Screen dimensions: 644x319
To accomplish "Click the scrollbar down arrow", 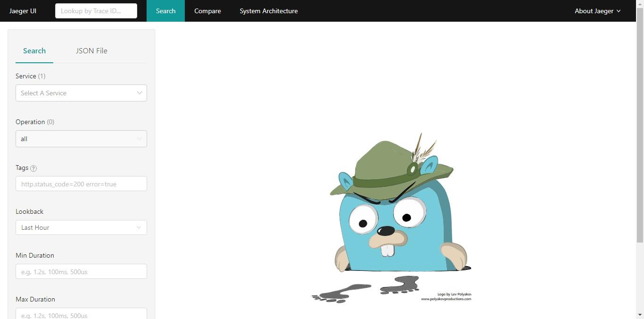I will 640,315.
